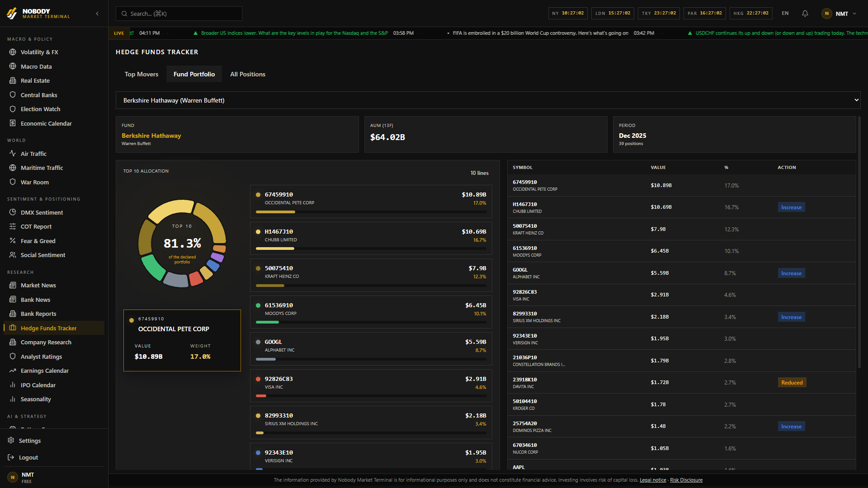Click the DMX Sentiment pie icon

13,212
